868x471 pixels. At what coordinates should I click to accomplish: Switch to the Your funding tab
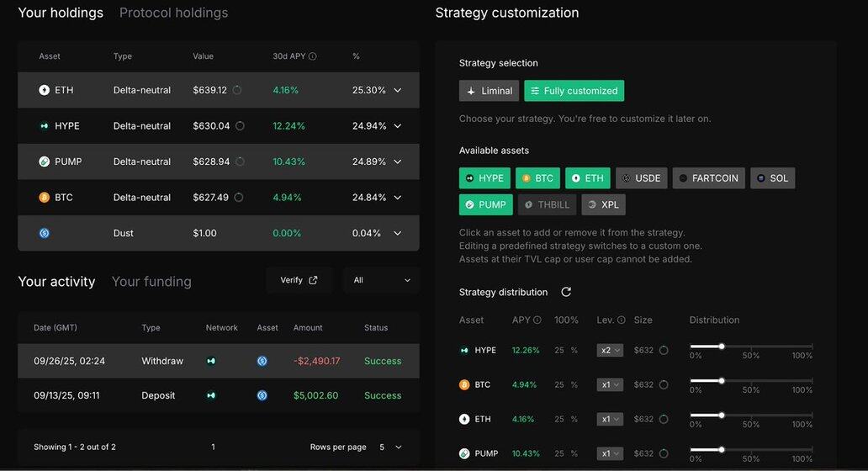(x=151, y=282)
